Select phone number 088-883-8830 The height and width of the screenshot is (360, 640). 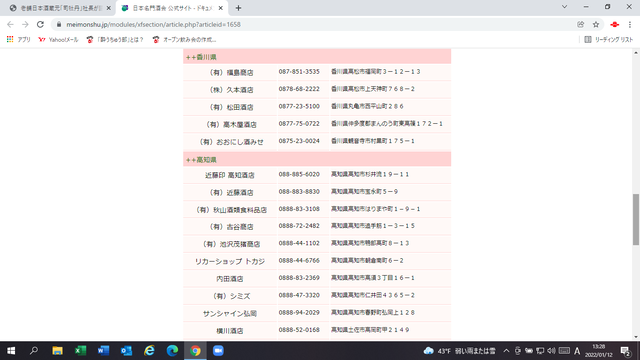pyautogui.click(x=299, y=191)
